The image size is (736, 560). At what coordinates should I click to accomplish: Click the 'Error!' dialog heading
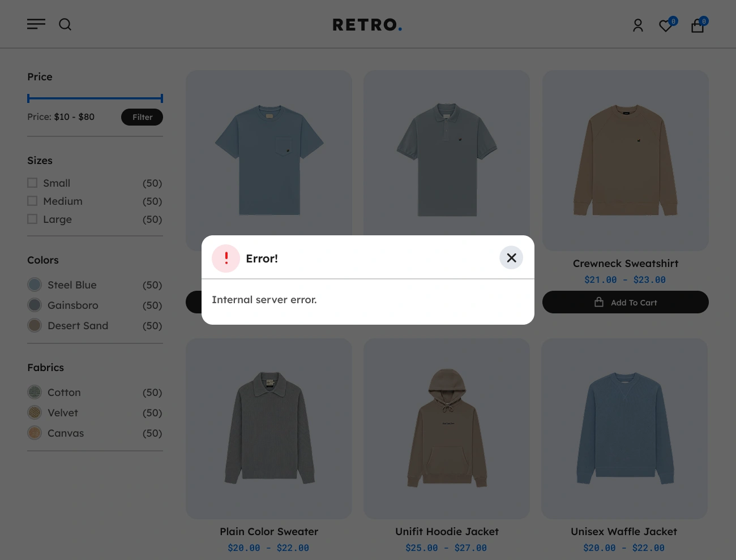click(x=262, y=259)
